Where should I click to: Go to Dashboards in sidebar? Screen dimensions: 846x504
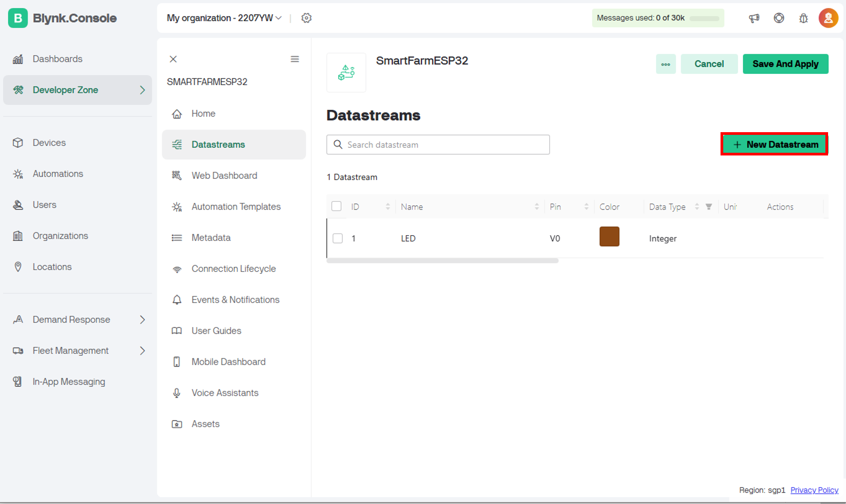coord(78,59)
